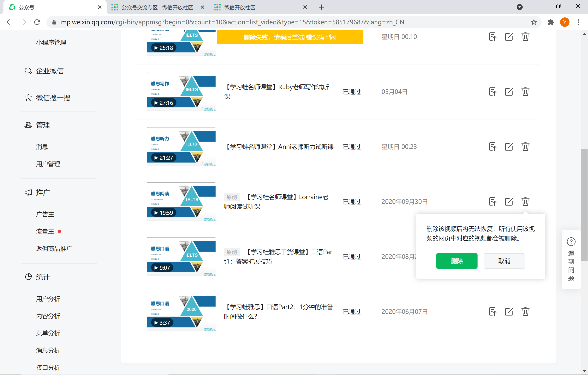Play the 雅思听力 21:27 video thumbnail
Screen dimensions: 588x375
(181, 147)
